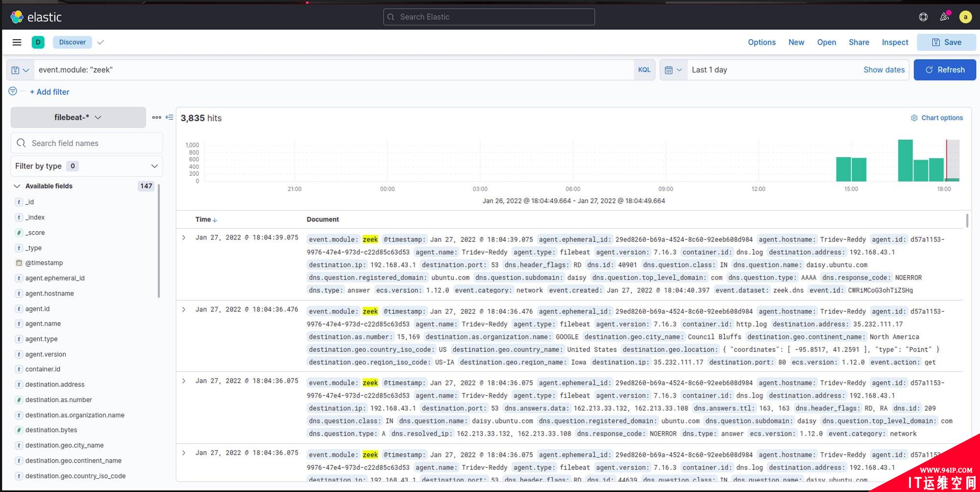Select the destination.geo.city_name field
This screenshot has width=980, height=492.
pos(64,445)
